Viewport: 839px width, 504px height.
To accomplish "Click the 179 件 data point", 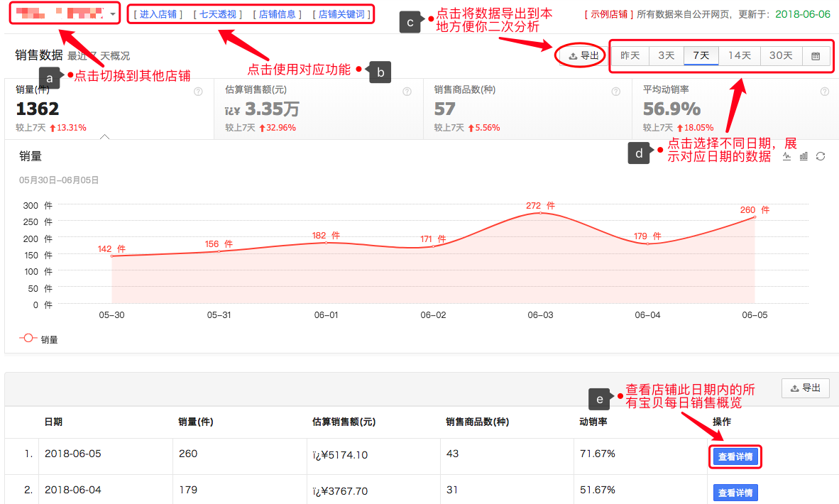I will click(x=647, y=244).
